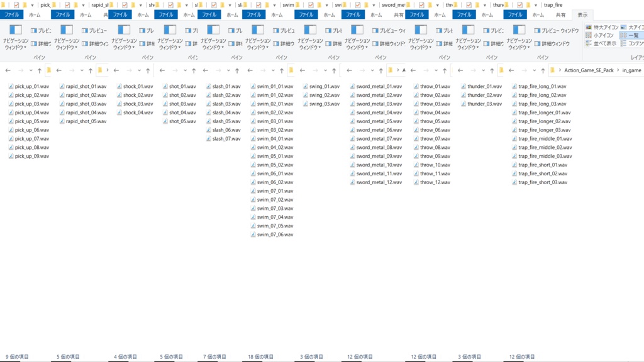The image size is (644, 362).
Task: Select shock_04.wav file
Action: tap(135, 112)
